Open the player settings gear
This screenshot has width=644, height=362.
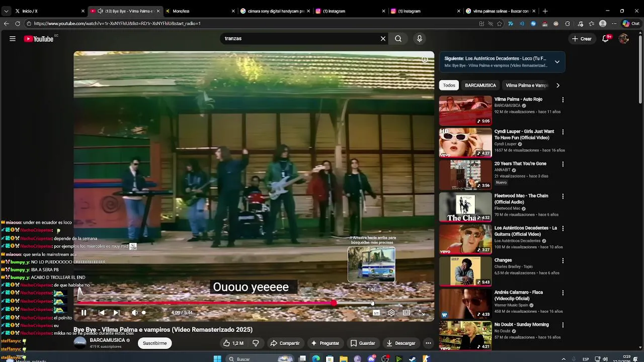click(x=391, y=313)
